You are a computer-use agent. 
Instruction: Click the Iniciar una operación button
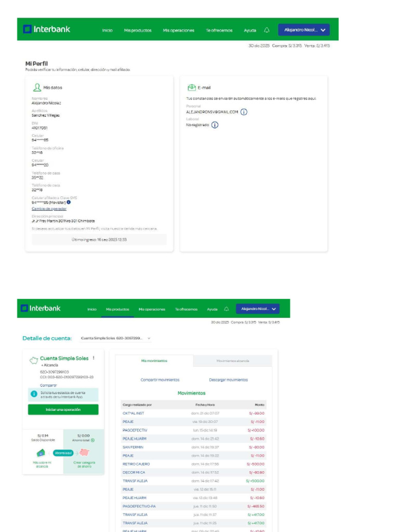[x=63, y=409]
